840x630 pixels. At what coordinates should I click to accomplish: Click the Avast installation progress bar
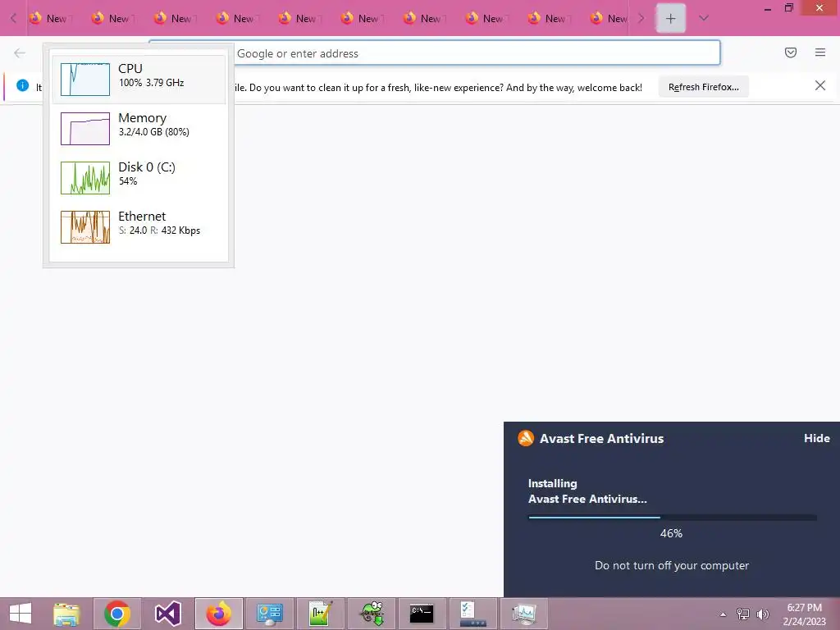[x=673, y=518]
